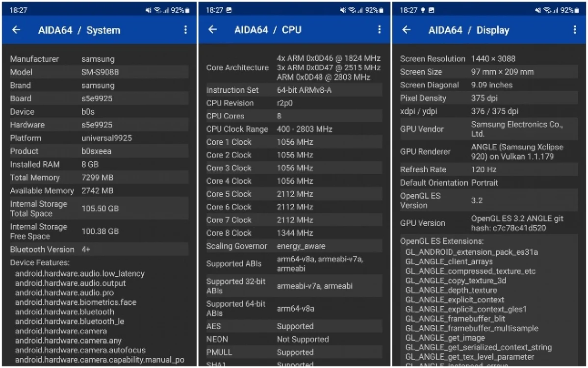The image size is (588, 368).
Task: Select android.hardware.bluetooth_le feature
Action: click(69, 321)
